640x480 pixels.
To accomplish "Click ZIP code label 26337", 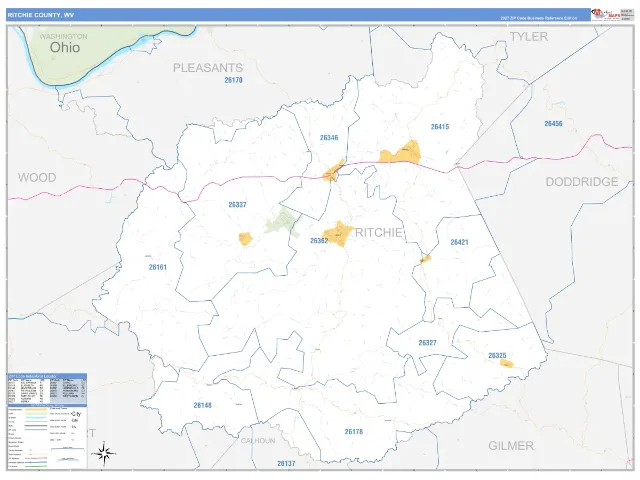I will click(x=238, y=204).
